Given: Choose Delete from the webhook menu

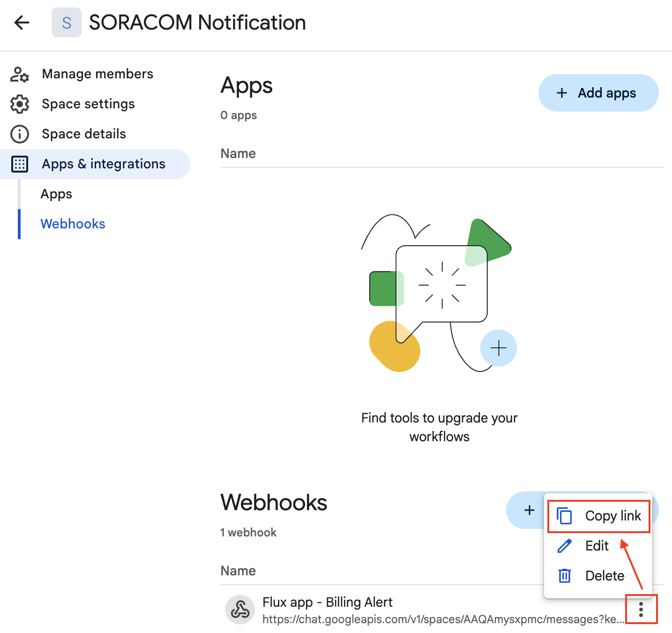Looking at the screenshot, I should coord(598,576).
